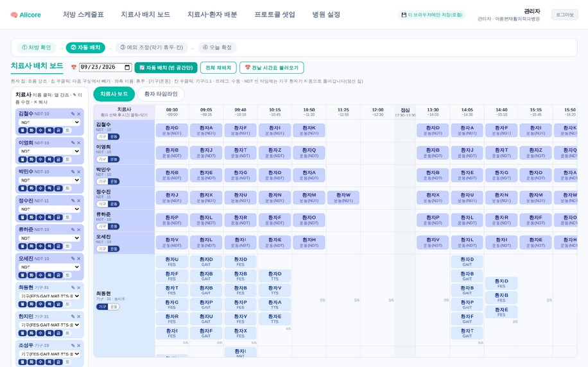Open 류하준 NDT role dropdown
The width and height of the screenshot is (588, 367).
[x=49, y=238]
